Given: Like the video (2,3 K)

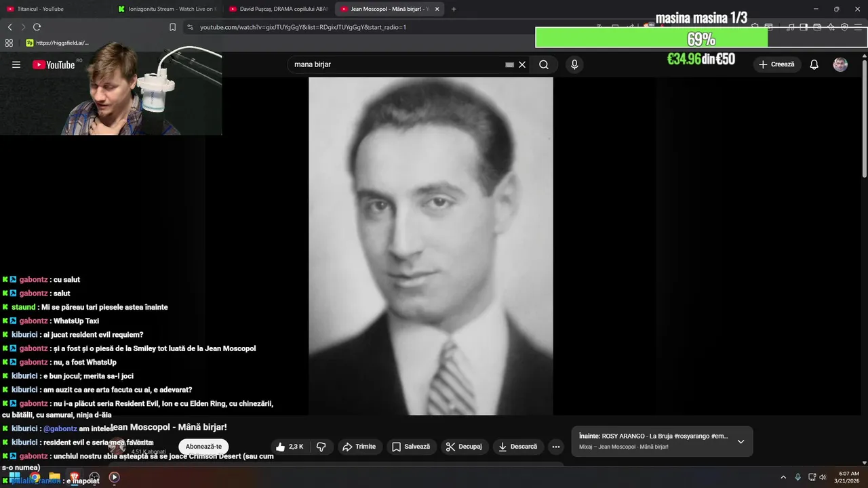Looking at the screenshot, I should [290, 447].
